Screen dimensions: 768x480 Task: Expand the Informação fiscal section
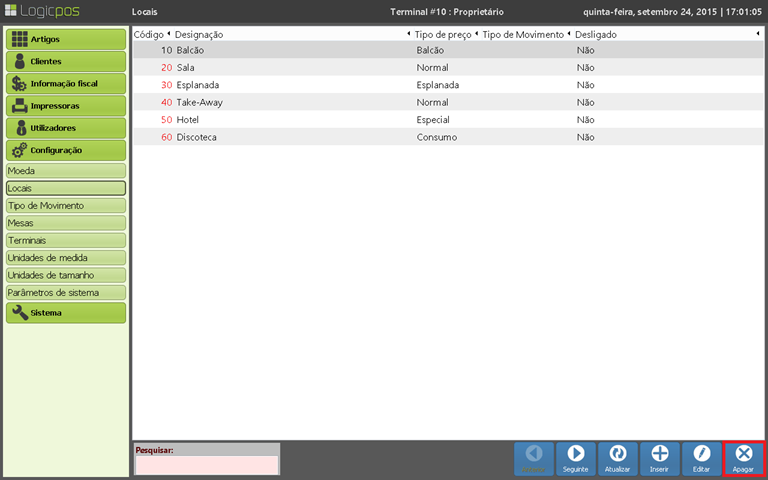[x=66, y=83]
